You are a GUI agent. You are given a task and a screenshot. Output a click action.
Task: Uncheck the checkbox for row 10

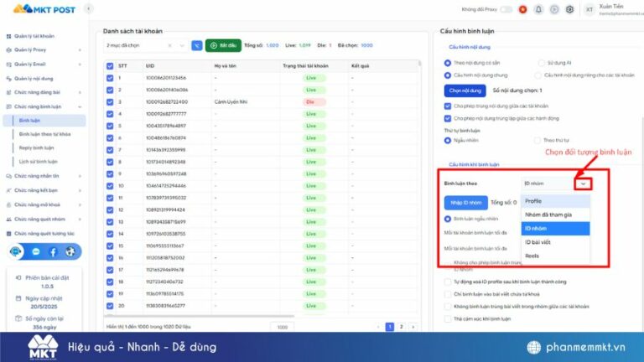110,186
